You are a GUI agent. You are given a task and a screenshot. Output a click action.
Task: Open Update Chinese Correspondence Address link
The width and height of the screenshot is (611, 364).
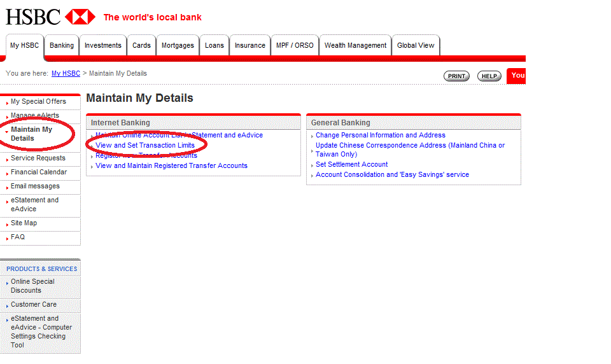410,150
